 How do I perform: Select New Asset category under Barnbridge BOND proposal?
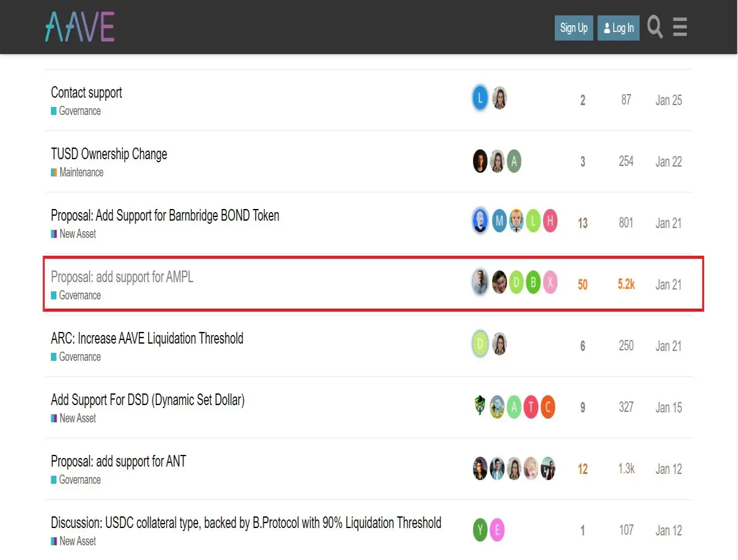[x=74, y=234]
